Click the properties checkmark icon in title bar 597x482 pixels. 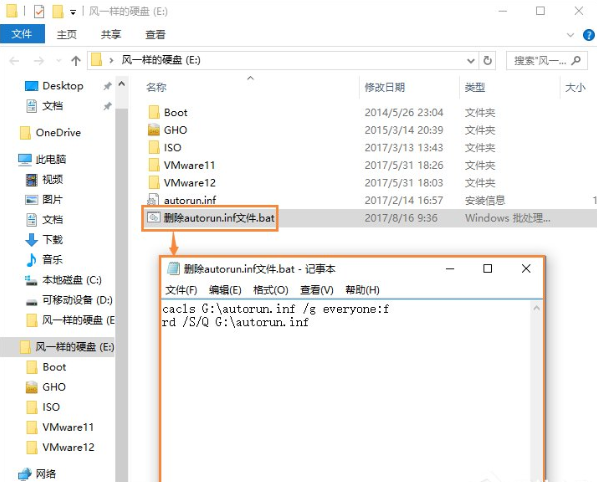pos(39,12)
